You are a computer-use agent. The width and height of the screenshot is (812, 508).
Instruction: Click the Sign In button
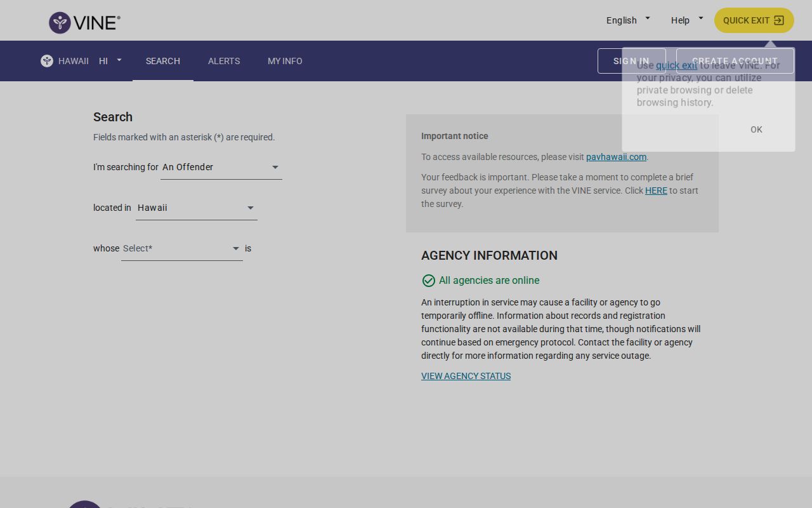click(632, 61)
